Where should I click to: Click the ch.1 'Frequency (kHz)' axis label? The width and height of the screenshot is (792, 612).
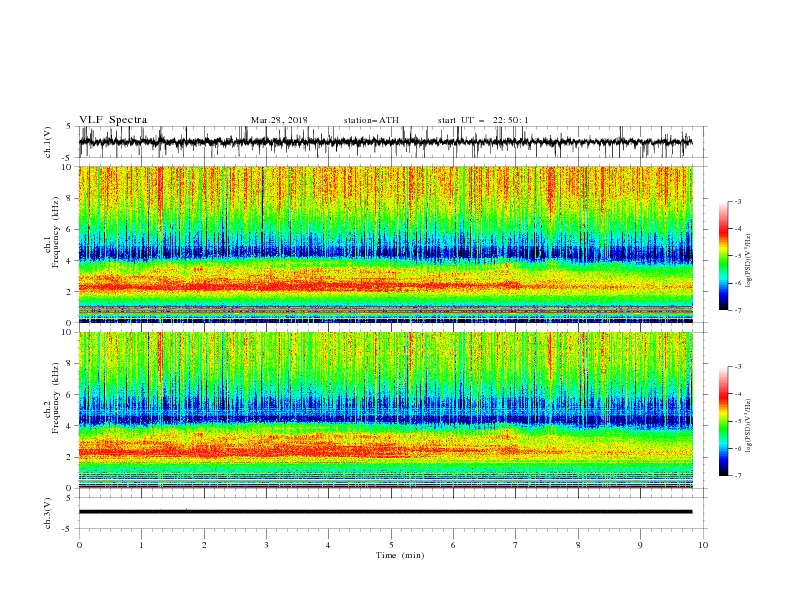tap(56, 233)
